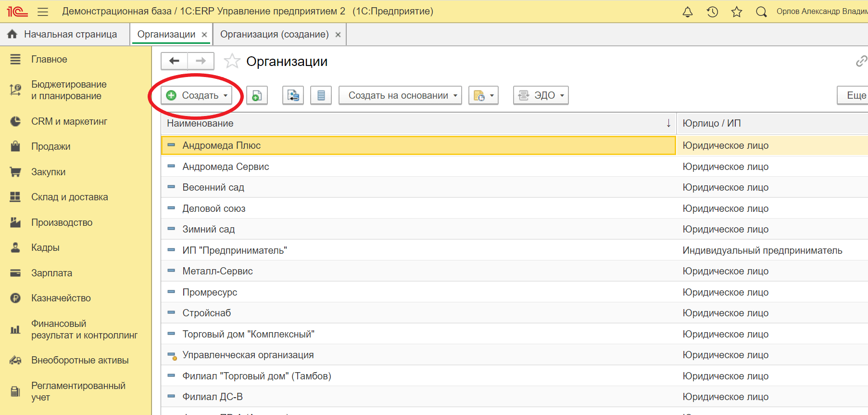Screen dimensions: 868x415
Task: Open history clock icon
Action: (712, 12)
